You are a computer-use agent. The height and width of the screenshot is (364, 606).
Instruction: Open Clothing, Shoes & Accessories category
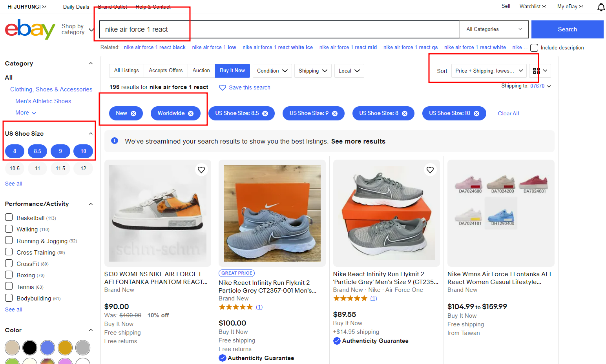(51, 89)
